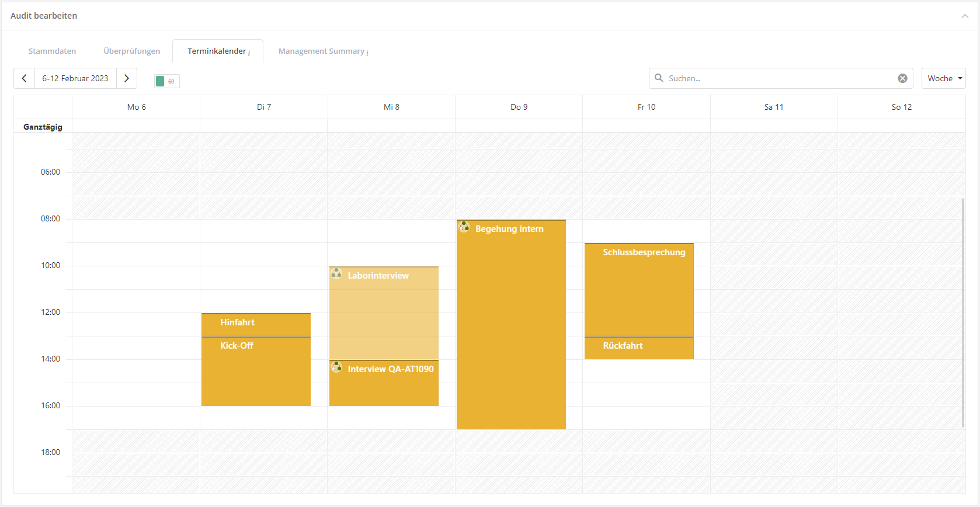The height and width of the screenshot is (507, 980).
Task: Click the icon on Begehung intern event
Action: point(464,227)
